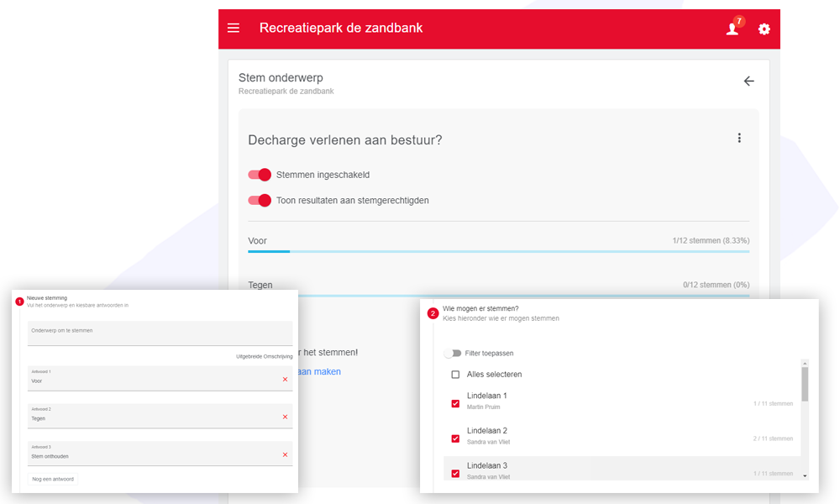Image resolution: width=840 pixels, height=504 pixels.
Task: Click the 'Stem onderwerp' heading
Action: 281,77
